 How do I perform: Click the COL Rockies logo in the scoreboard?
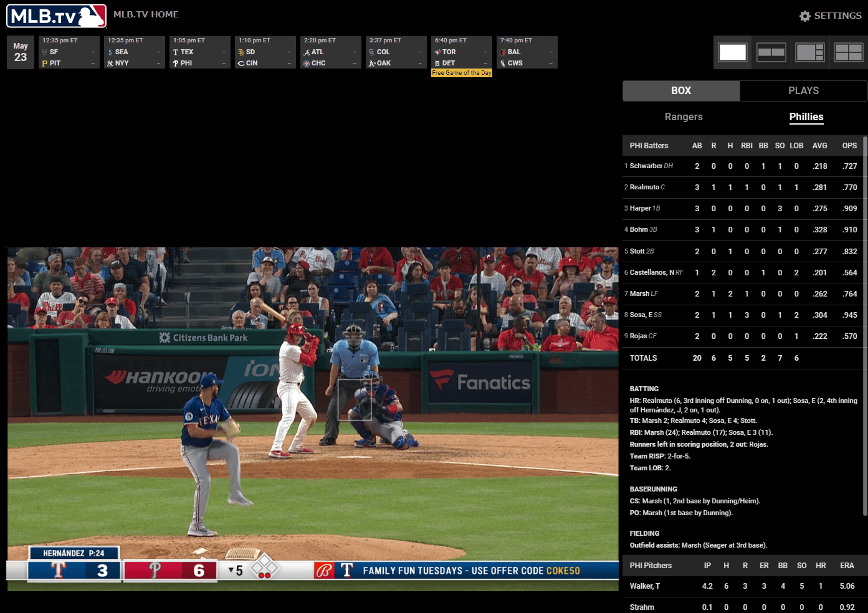tap(372, 52)
